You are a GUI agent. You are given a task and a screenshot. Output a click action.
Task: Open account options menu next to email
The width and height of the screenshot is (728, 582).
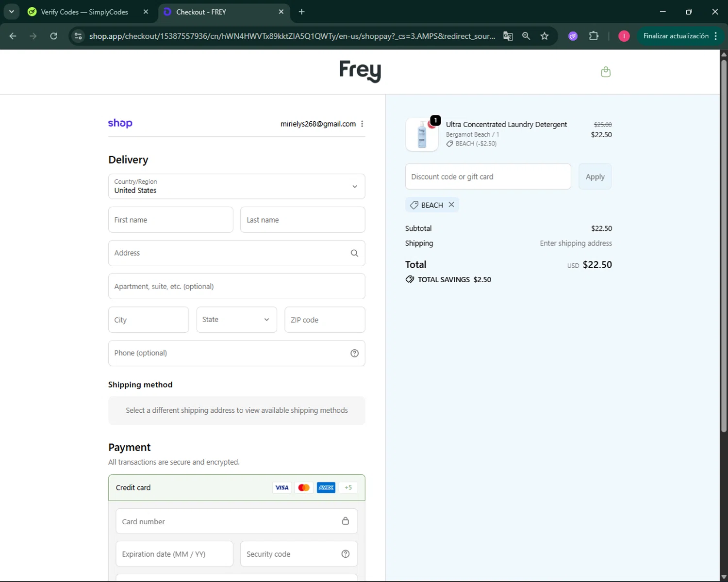[362, 124]
